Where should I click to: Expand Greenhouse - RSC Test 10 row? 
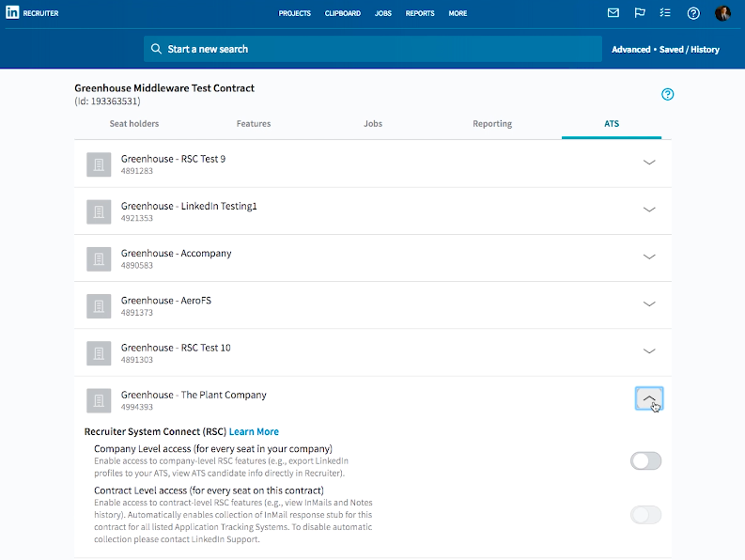tap(649, 350)
